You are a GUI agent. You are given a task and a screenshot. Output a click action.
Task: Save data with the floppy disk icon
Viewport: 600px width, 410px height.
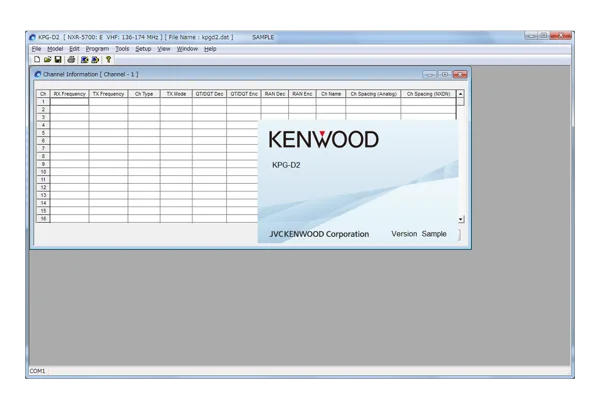click(58, 59)
